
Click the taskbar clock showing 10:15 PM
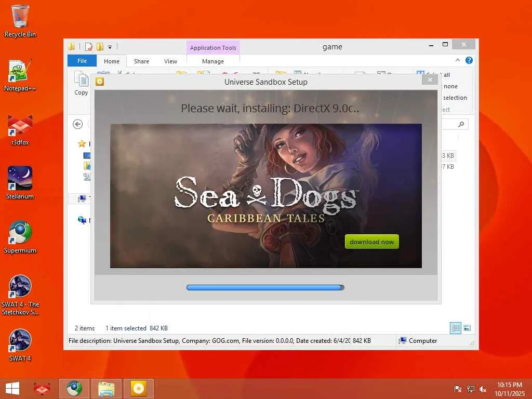pos(510,389)
